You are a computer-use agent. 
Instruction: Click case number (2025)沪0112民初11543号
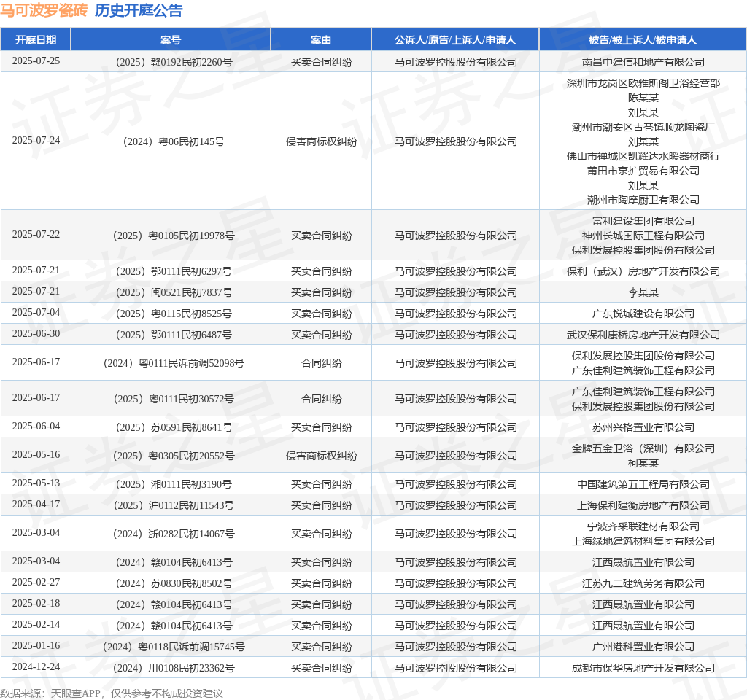[174, 505]
